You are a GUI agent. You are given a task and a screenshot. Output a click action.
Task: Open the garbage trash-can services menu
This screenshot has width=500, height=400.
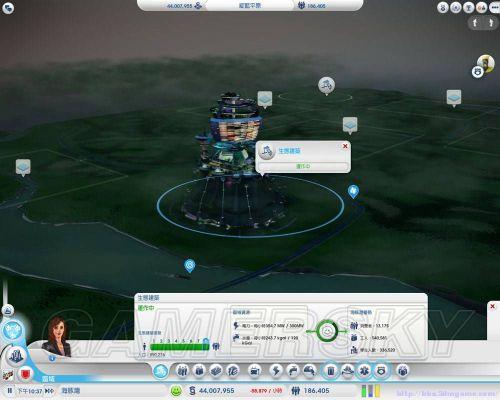pos(331,371)
